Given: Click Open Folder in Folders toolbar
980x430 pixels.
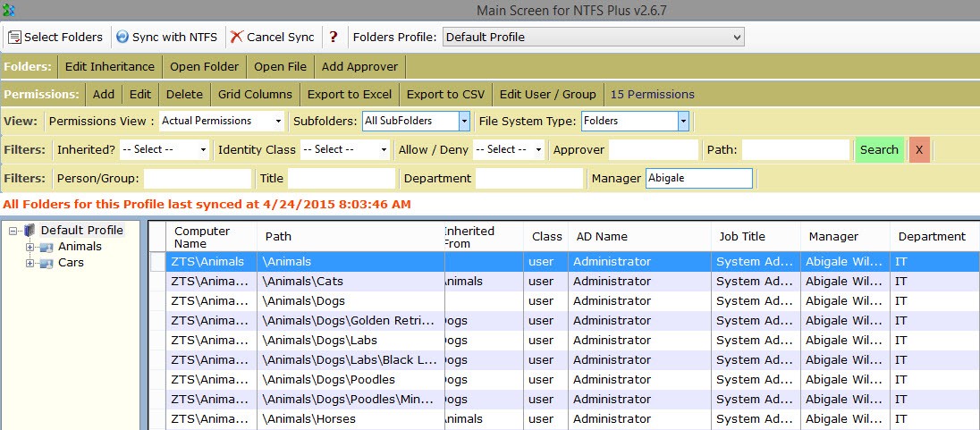Looking at the screenshot, I should tap(205, 66).
